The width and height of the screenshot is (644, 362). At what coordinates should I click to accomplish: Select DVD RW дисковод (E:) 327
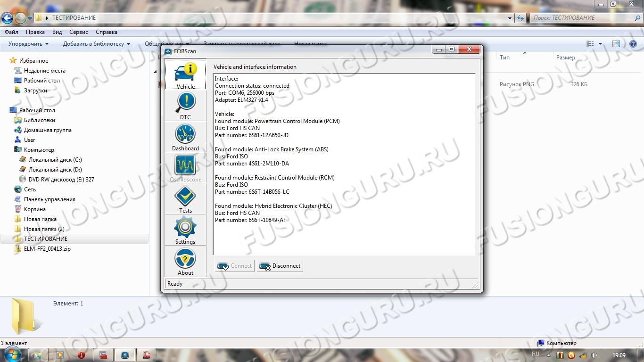tap(61, 180)
